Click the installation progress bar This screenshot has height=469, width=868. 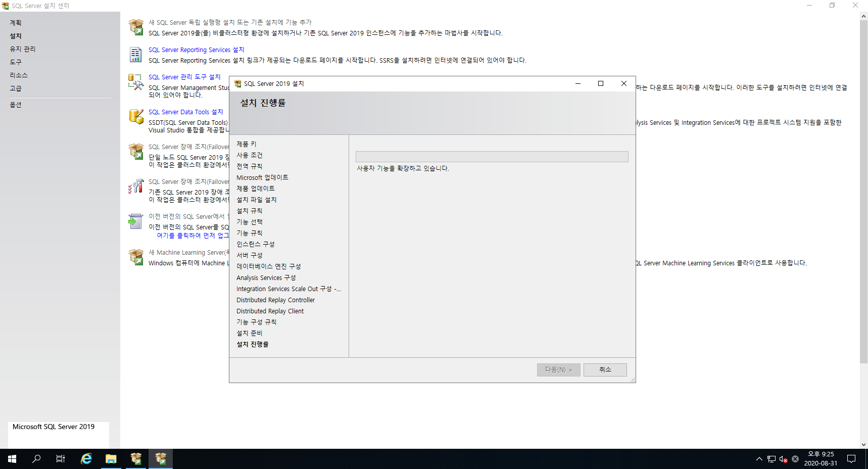coord(492,157)
